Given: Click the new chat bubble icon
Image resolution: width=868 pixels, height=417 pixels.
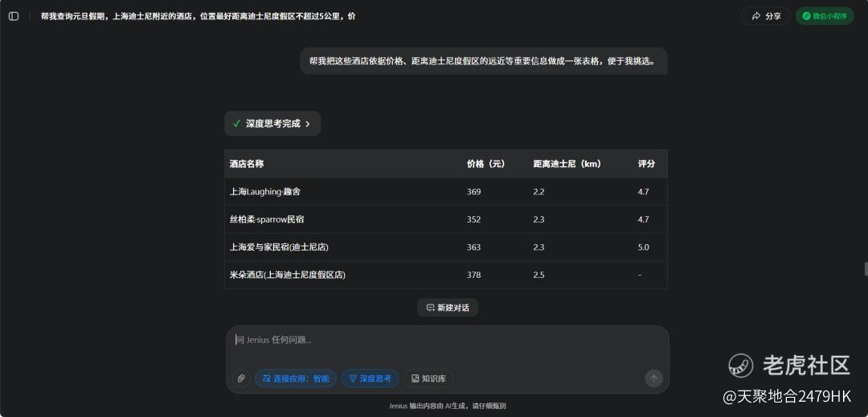Looking at the screenshot, I should pos(430,308).
